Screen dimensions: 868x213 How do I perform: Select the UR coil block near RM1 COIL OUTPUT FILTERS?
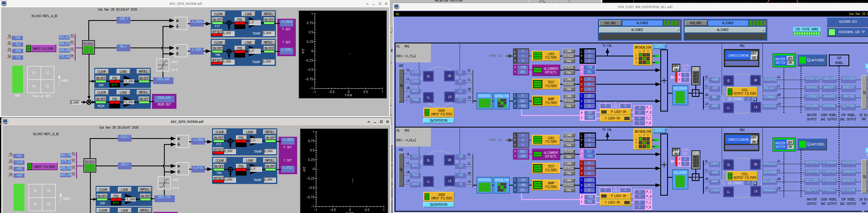755,80
